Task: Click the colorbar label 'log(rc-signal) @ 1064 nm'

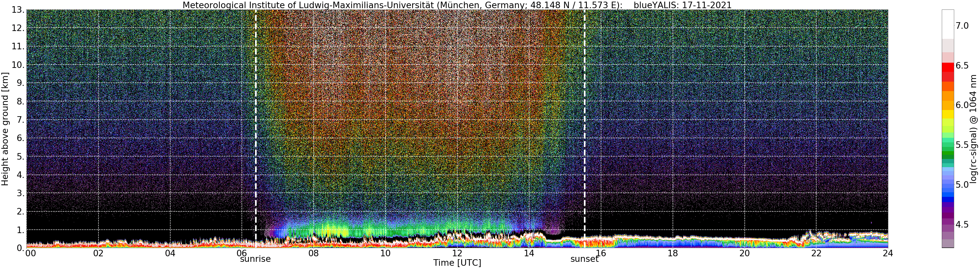Action: coord(972,129)
